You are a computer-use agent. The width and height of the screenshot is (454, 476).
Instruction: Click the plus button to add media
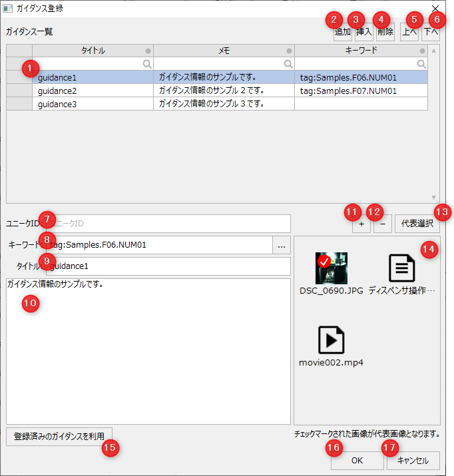(x=361, y=224)
